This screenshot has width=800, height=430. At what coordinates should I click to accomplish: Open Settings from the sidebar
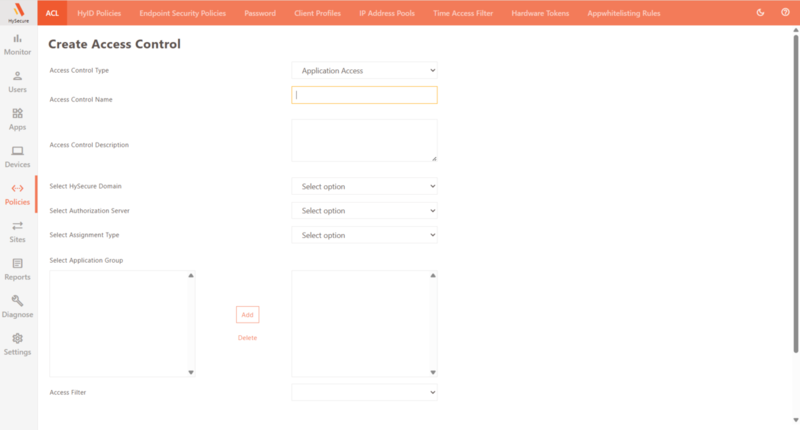tap(17, 345)
